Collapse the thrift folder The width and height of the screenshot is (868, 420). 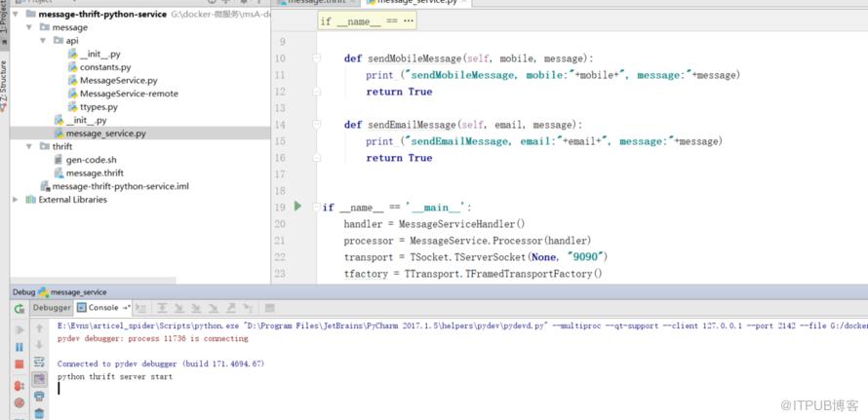click(29, 146)
